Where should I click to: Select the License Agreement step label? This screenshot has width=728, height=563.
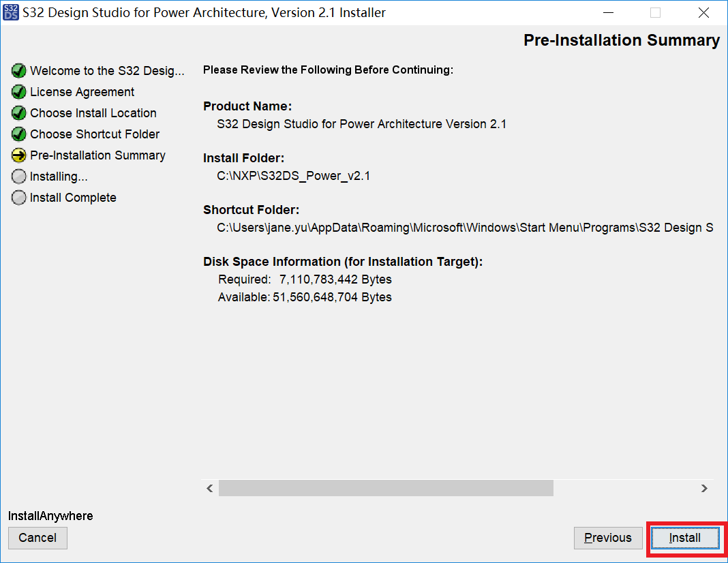(82, 92)
